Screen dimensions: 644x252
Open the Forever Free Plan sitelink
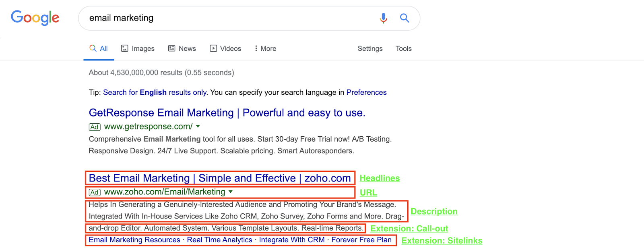[361, 240]
